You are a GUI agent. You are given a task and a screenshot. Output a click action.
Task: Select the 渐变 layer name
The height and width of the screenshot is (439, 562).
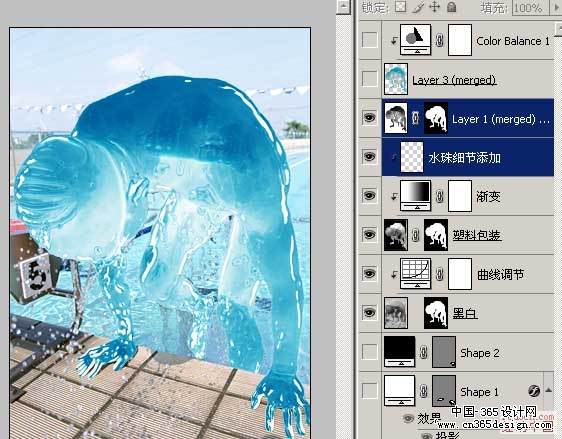coord(488,196)
